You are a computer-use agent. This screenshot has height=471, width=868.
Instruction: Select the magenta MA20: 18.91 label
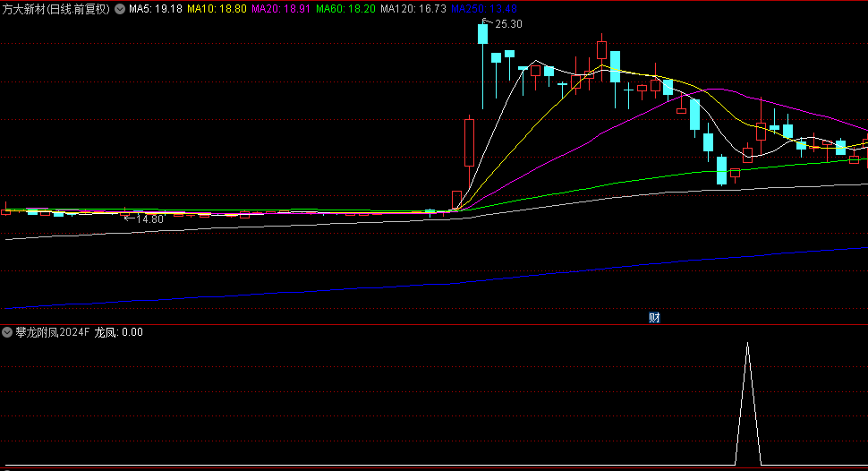click(x=280, y=9)
